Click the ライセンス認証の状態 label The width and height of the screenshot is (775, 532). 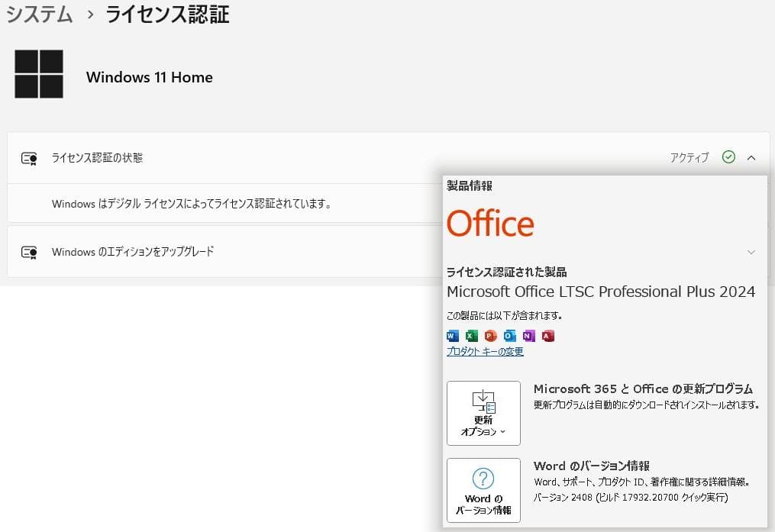click(x=97, y=157)
